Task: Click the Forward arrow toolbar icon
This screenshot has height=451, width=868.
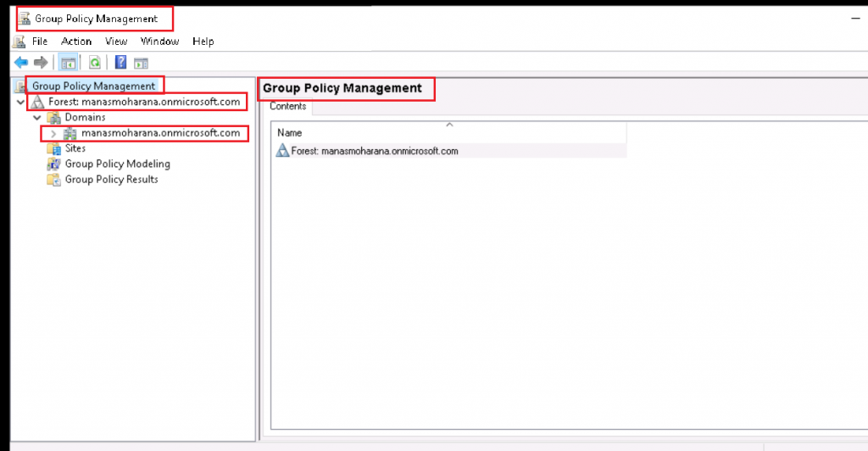Action: pos(40,63)
